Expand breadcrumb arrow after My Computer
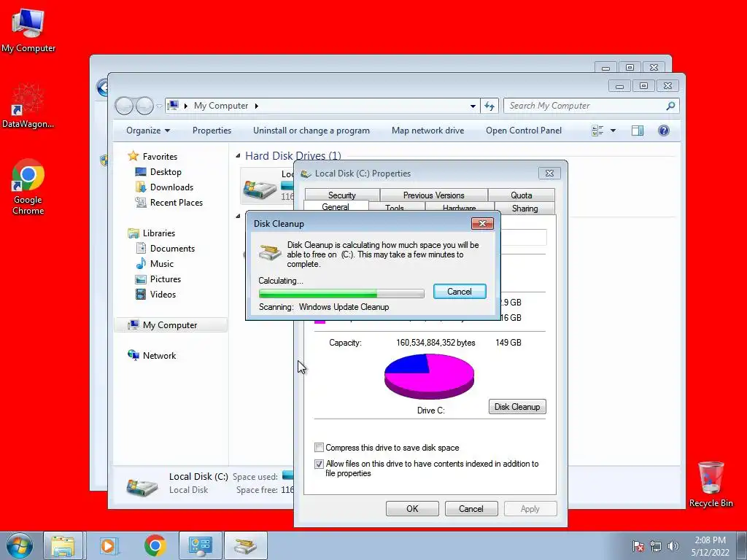 point(256,106)
